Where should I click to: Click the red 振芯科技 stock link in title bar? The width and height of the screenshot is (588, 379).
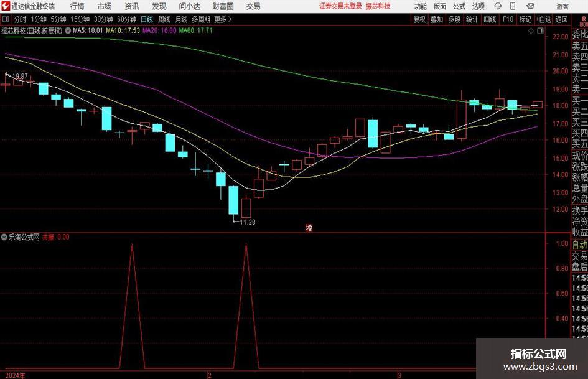[x=378, y=6]
